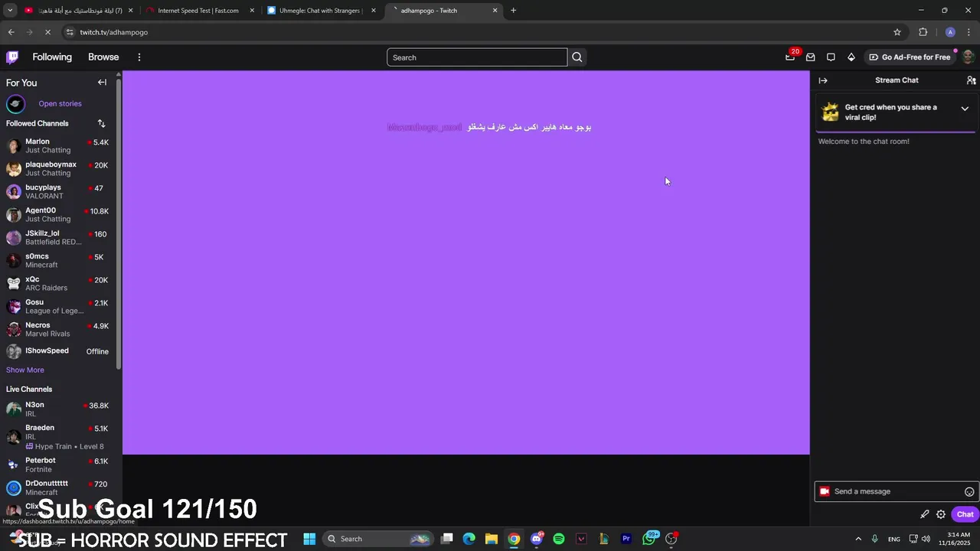Open the bucyplays VALORANT channel

click(x=58, y=191)
